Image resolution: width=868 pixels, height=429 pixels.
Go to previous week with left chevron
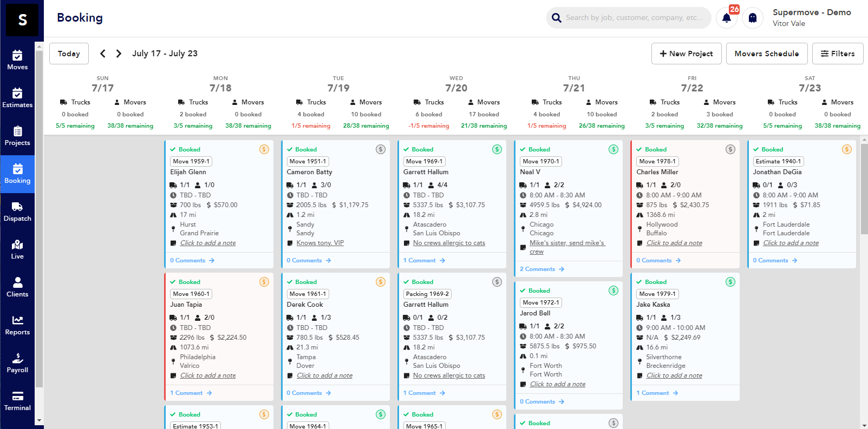[x=103, y=54]
